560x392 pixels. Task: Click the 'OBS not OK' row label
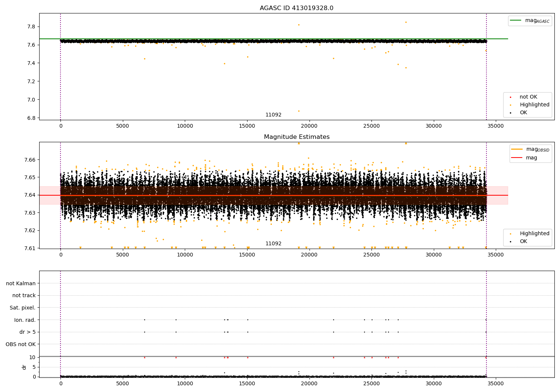point(21,344)
